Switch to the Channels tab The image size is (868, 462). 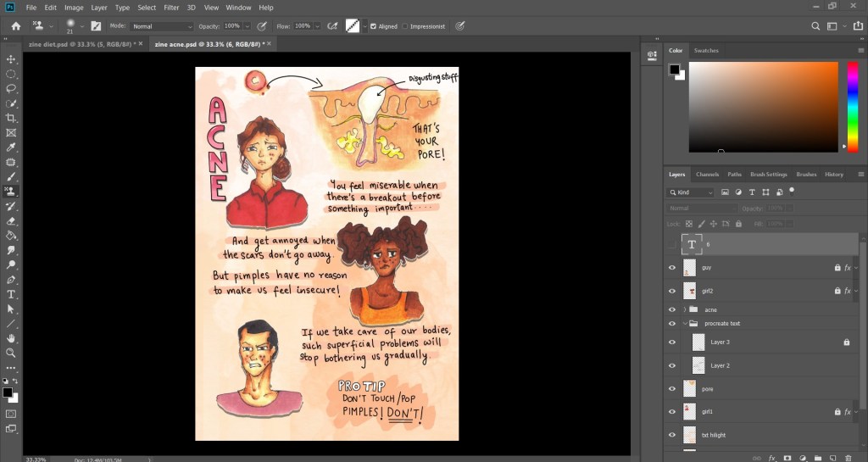tap(707, 175)
